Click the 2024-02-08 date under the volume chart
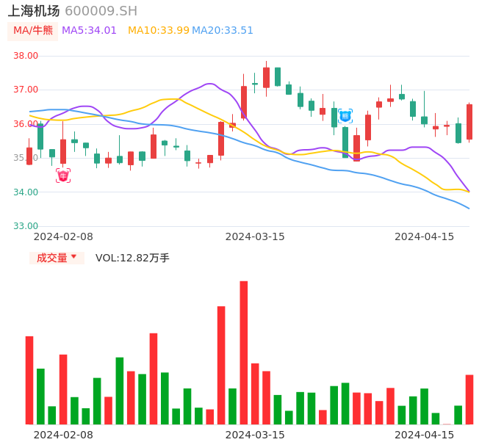 (x=63, y=435)
